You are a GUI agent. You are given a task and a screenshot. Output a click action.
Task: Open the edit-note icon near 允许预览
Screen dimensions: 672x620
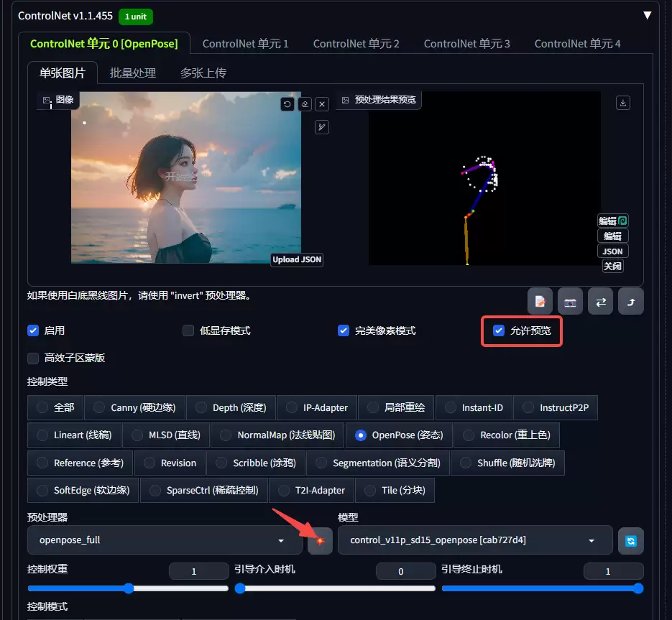tap(540, 301)
